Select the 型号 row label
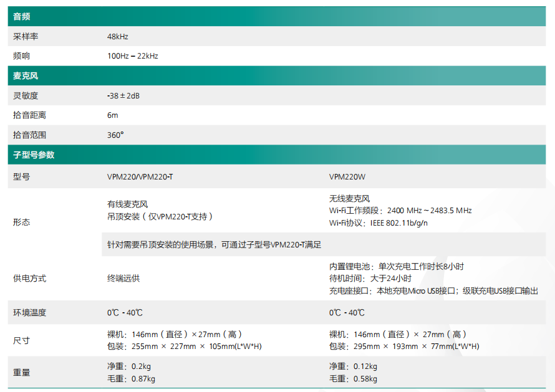The height and width of the screenshot is (392, 555). 21,176
